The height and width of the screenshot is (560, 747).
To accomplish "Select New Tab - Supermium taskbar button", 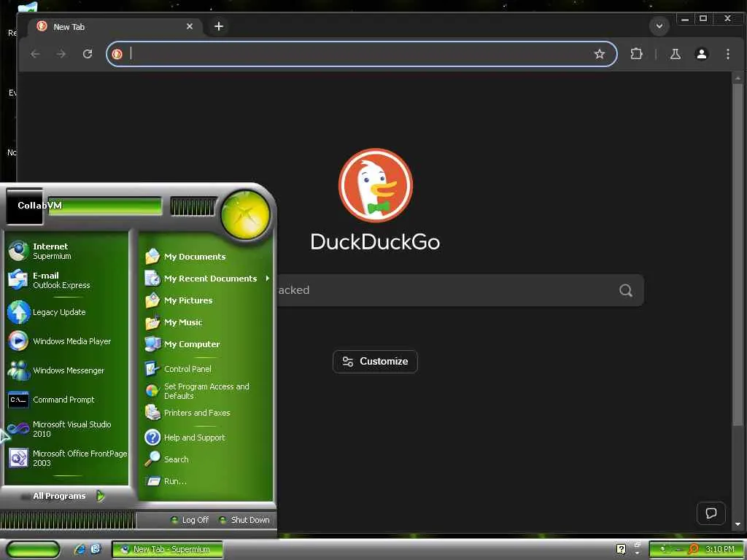I will coord(167,549).
